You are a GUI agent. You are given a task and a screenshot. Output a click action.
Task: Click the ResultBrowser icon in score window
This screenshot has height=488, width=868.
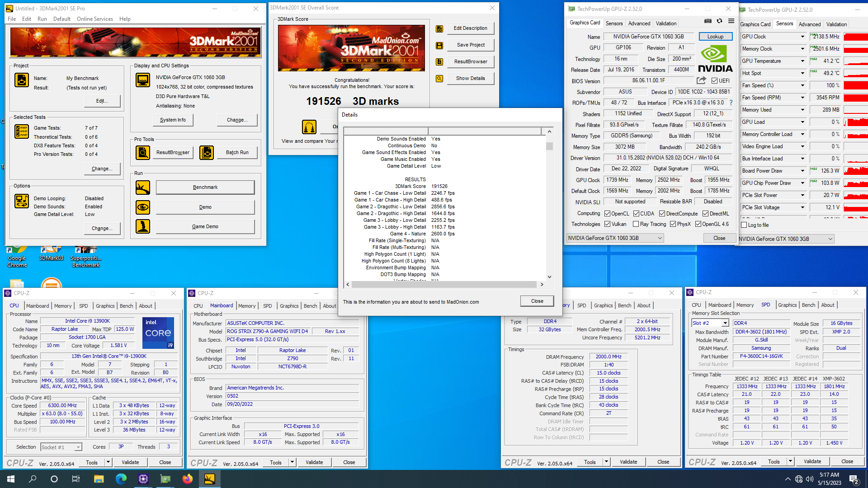[x=439, y=62]
